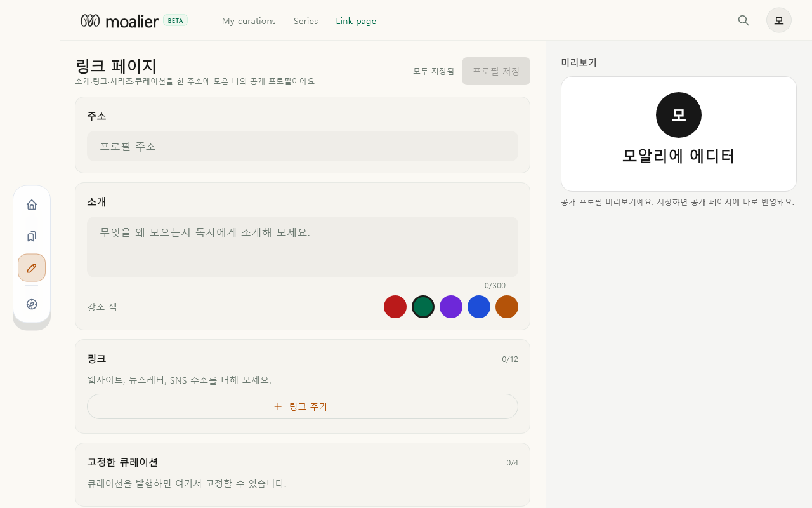Go to My curations tab
Viewport: 812px width, 508px height.
pyautogui.click(x=249, y=21)
